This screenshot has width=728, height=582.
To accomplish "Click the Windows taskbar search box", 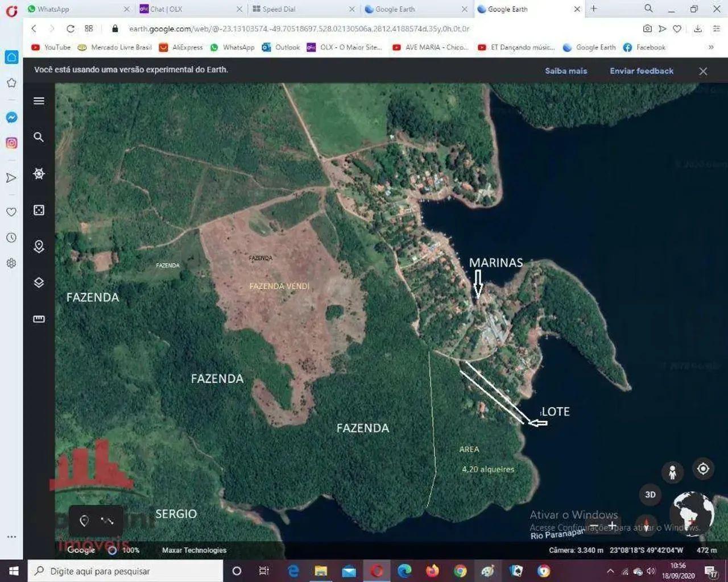I will [125, 571].
